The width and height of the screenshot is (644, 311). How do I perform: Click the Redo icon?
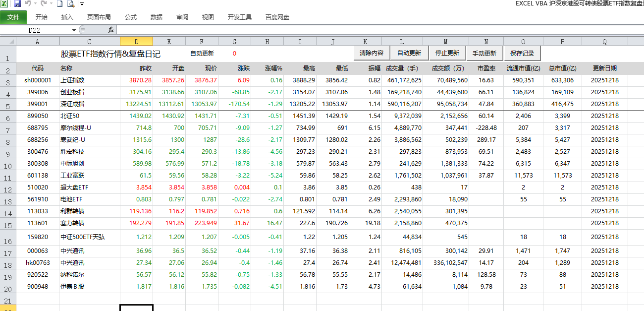pyautogui.click(x=44, y=4)
